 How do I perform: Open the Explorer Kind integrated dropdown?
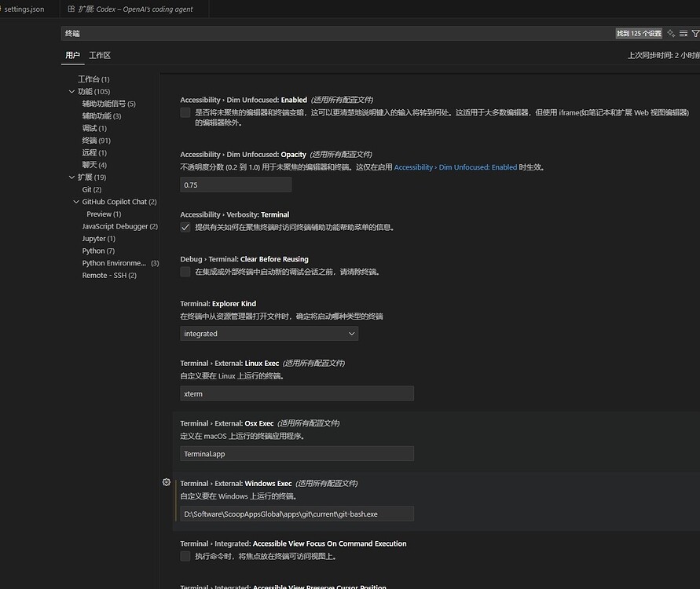[x=269, y=334]
